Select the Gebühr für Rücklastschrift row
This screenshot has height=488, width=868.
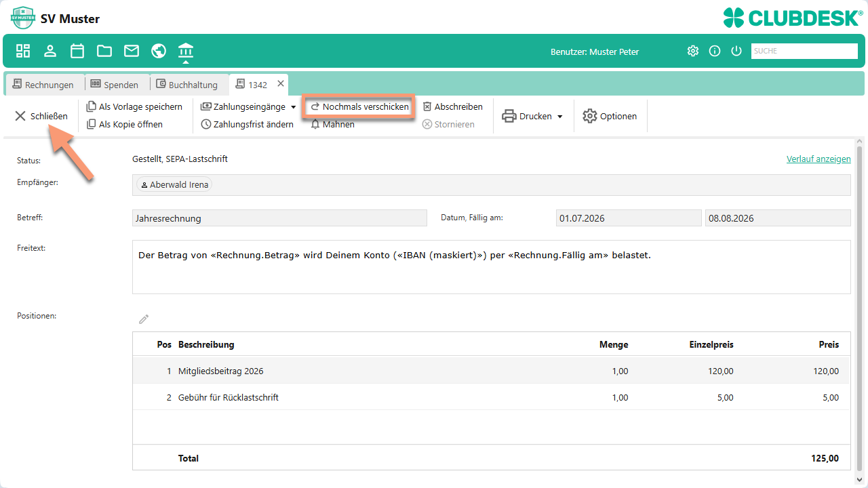coord(491,397)
